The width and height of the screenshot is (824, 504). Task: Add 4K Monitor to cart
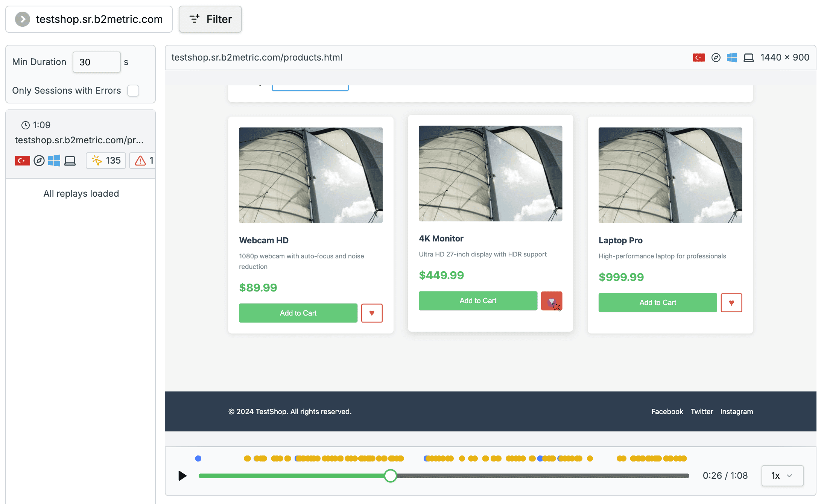(478, 301)
